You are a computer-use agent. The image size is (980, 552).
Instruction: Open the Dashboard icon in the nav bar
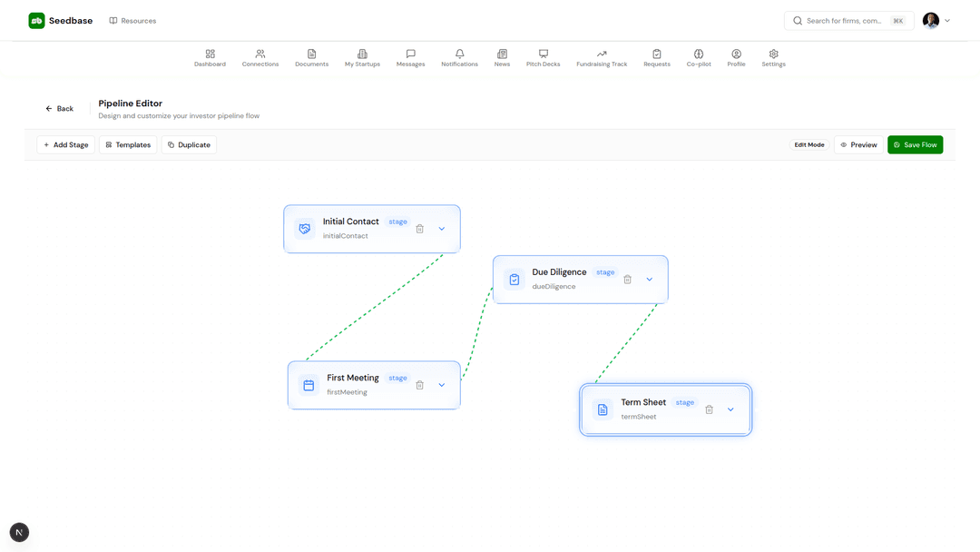[x=210, y=54]
